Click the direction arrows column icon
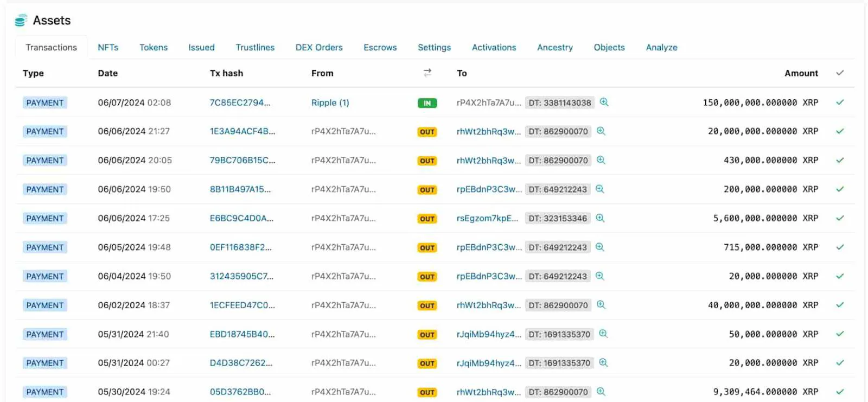 click(427, 73)
